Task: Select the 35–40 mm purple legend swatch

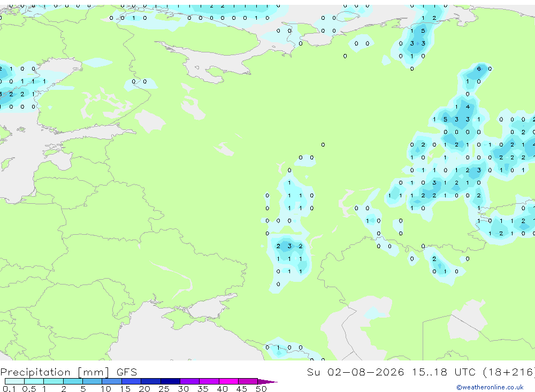Action: coord(209,381)
